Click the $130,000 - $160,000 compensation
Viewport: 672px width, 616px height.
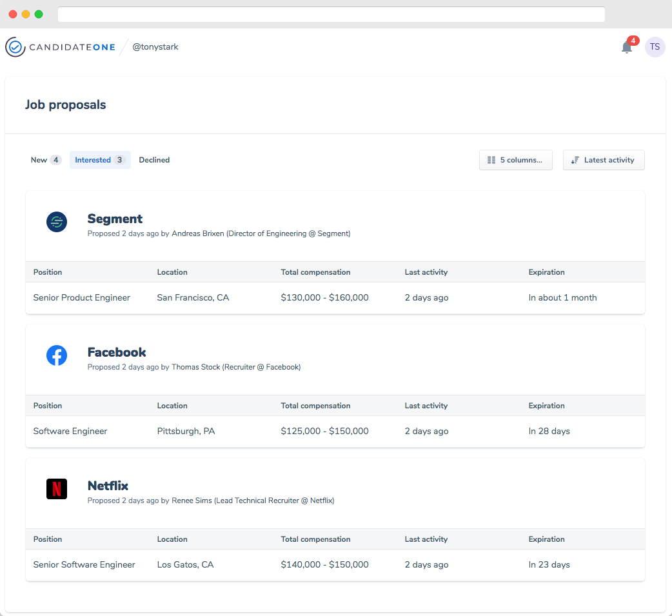pos(324,298)
